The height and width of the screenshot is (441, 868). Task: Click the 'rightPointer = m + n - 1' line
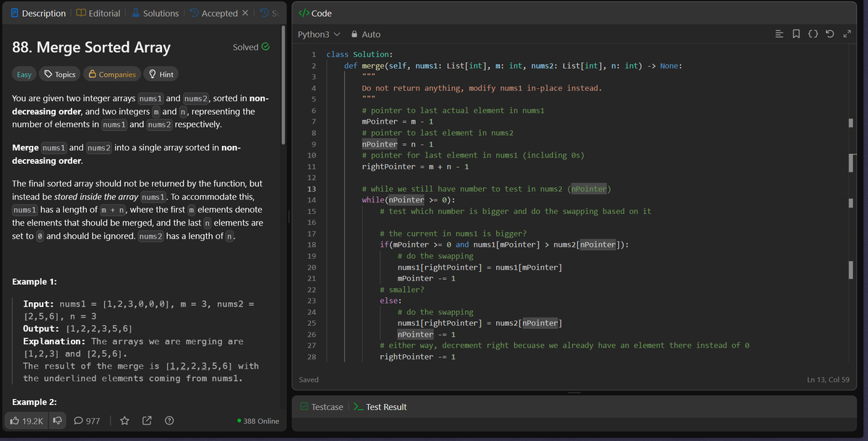[x=415, y=166]
